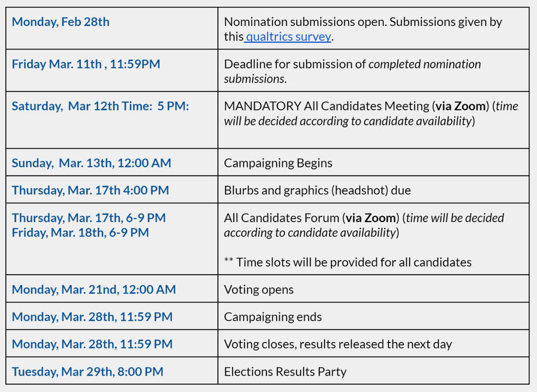Click the "Elections Results Party" cell

click(x=285, y=372)
